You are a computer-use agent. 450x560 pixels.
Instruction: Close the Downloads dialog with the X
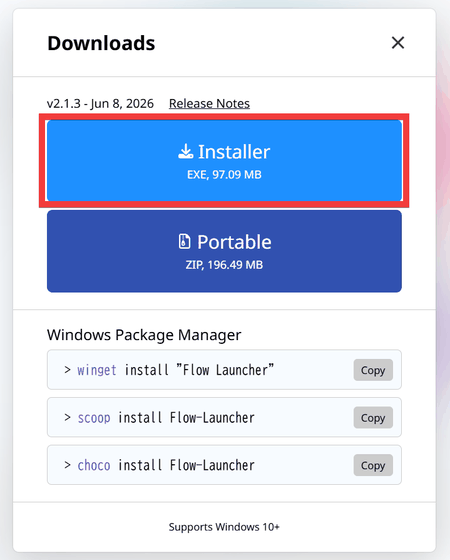point(398,43)
